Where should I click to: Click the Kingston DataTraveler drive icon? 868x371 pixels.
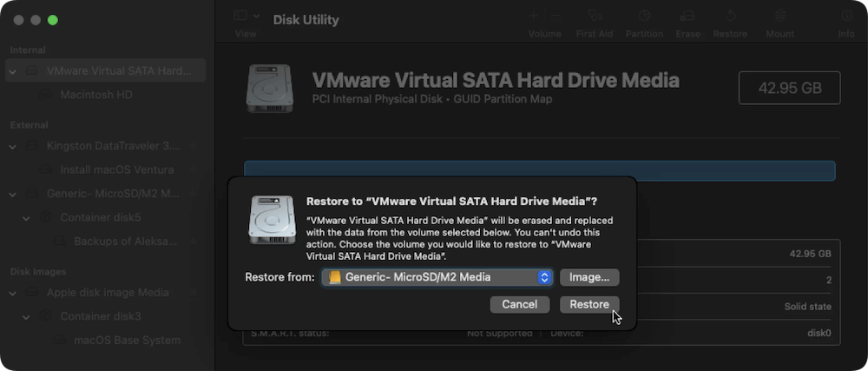[32, 146]
